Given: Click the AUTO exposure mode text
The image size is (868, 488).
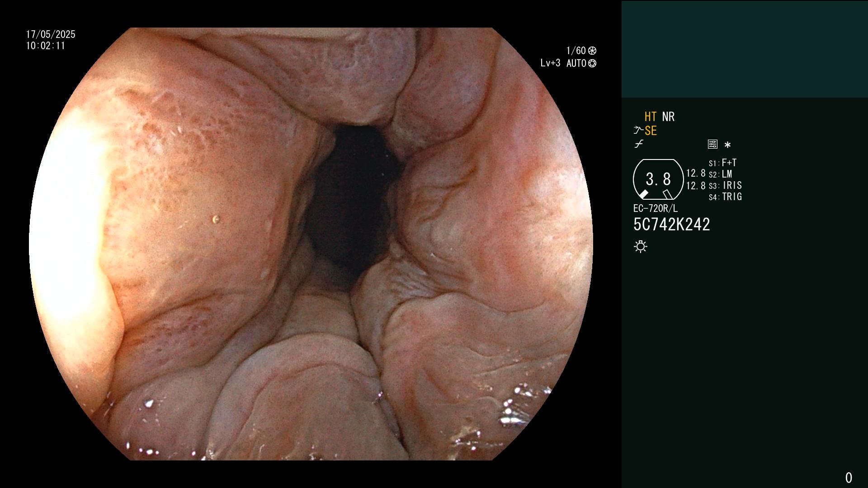Looking at the screenshot, I should [576, 63].
